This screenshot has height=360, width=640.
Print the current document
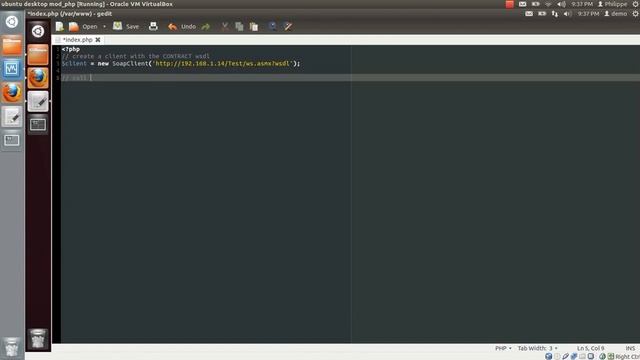point(153,27)
